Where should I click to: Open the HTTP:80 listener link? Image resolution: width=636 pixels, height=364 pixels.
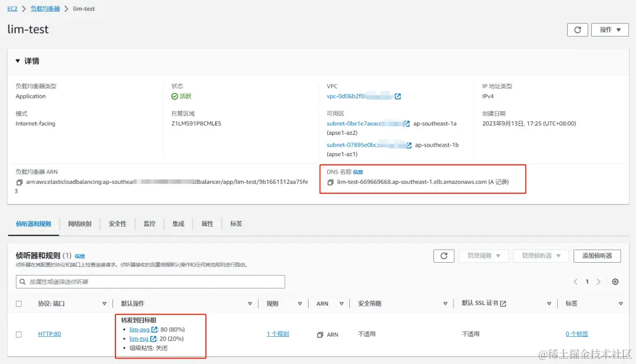pos(49,334)
